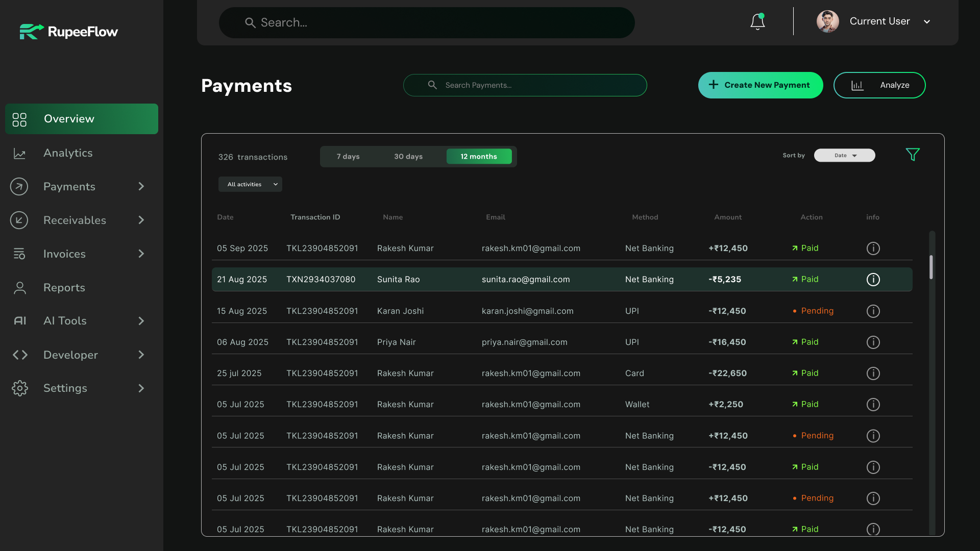This screenshot has width=980, height=551.
Task: Open info icon for Karan Joshi row
Action: coord(873,311)
